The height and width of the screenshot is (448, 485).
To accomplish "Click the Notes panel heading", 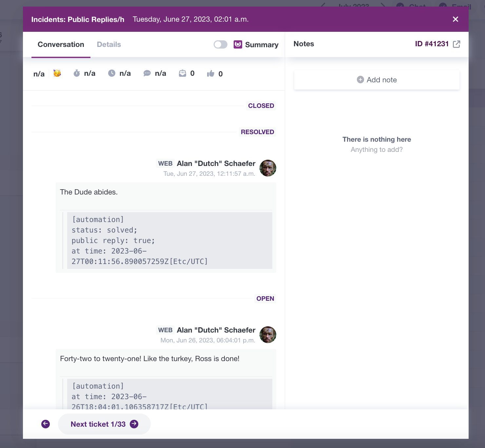I will (304, 44).
